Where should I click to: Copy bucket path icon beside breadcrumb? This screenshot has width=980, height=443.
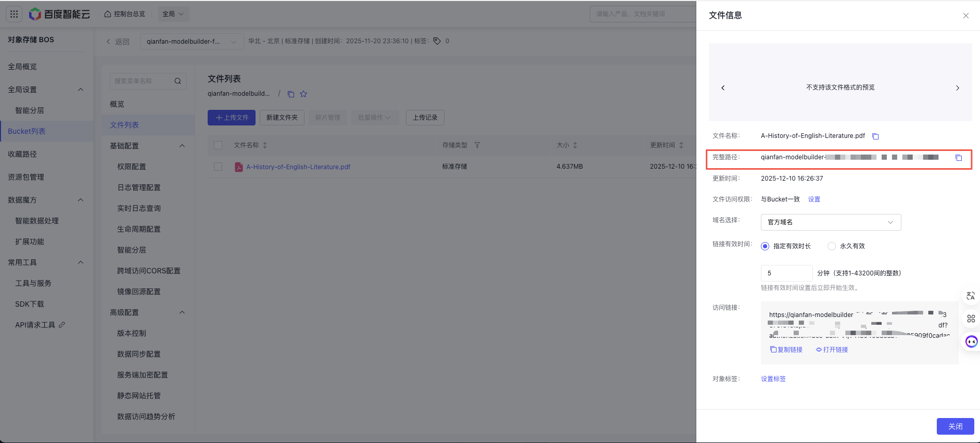coord(291,94)
